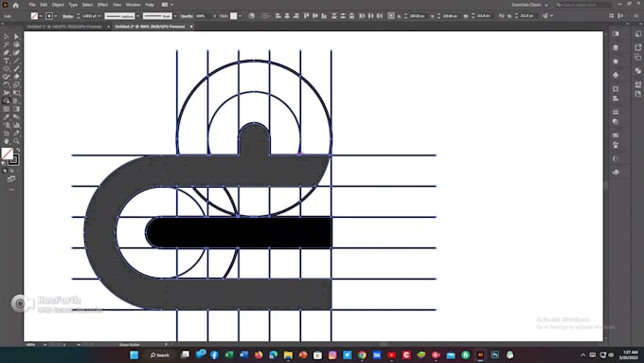This screenshot has height=363, width=644.
Task: Click the Opacity percentage field
Action: pos(204,16)
